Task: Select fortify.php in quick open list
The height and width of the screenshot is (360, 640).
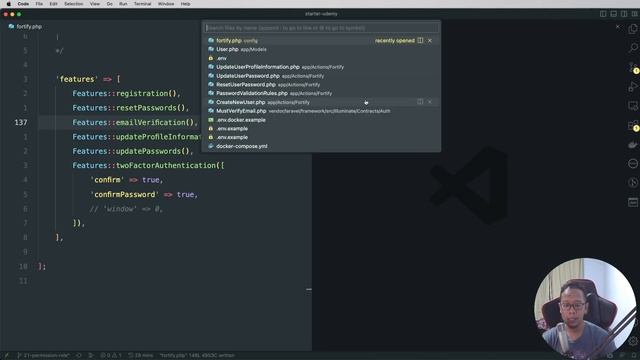Action: pyautogui.click(x=321, y=40)
